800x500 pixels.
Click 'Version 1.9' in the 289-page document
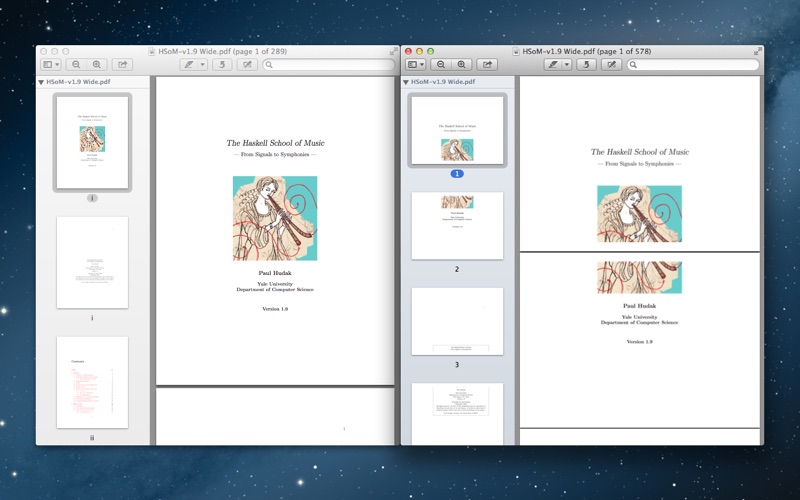pos(275,309)
